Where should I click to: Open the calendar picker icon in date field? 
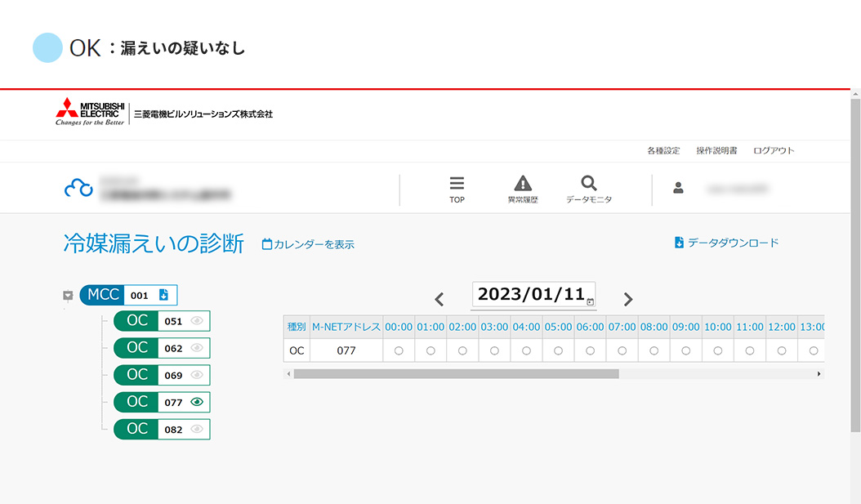coord(590,301)
